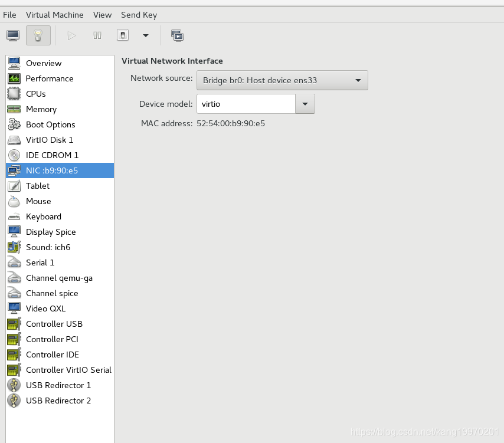Select Memory hardware entry
The image size is (504, 443).
(60, 109)
